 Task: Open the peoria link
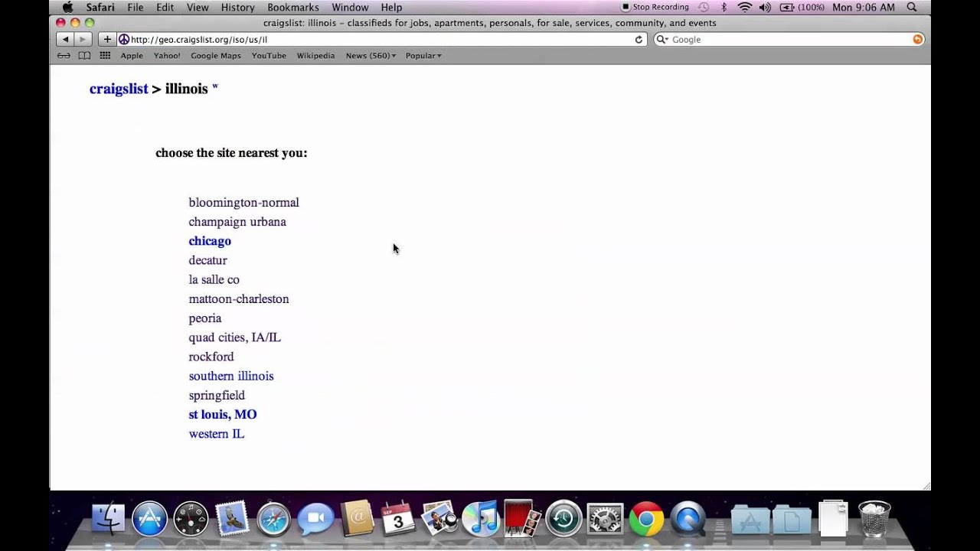tap(205, 318)
